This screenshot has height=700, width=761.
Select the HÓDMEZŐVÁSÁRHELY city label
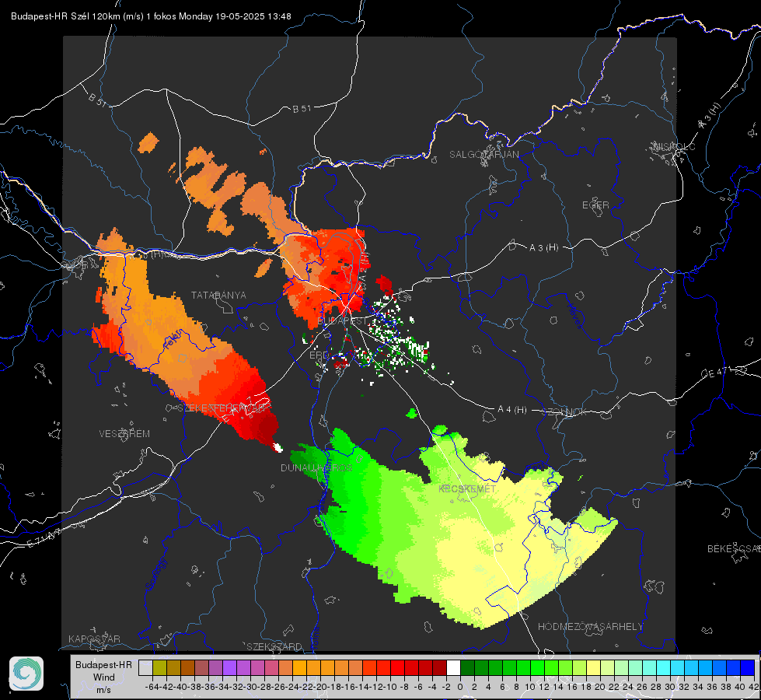[x=590, y=627]
